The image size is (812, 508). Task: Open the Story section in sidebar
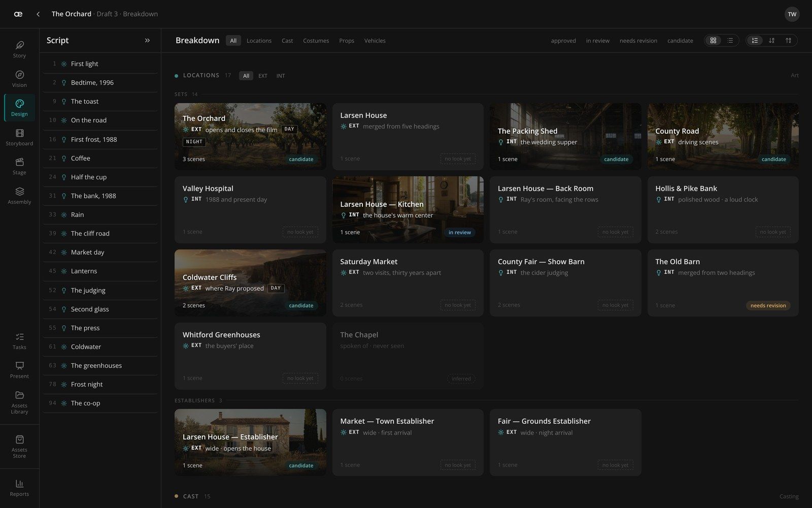tap(19, 49)
